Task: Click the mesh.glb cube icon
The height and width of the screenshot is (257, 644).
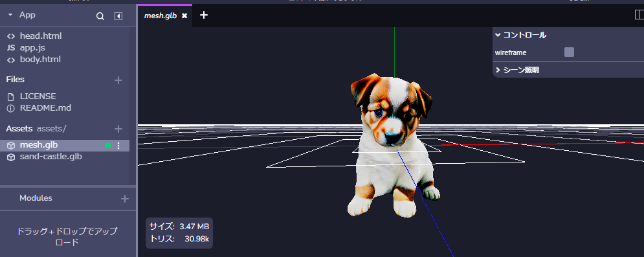Action: pyautogui.click(x=11, y=146)
